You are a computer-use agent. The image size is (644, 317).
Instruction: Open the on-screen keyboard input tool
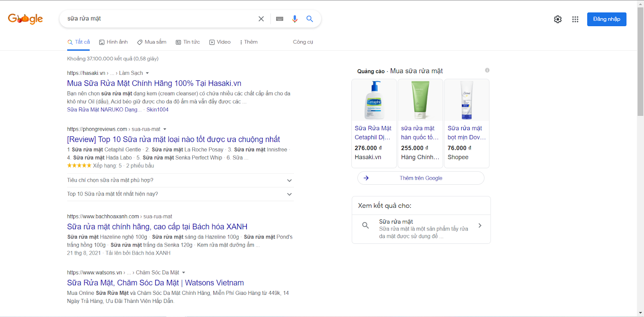[280, 19]
